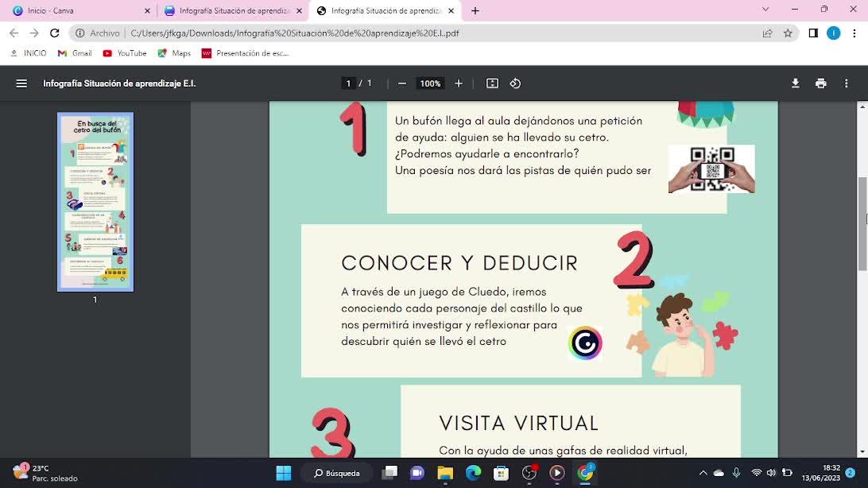This screenshot has height=488, width=868.
Task: Switch to the second Infografía tab
Action: pos(232,10)
